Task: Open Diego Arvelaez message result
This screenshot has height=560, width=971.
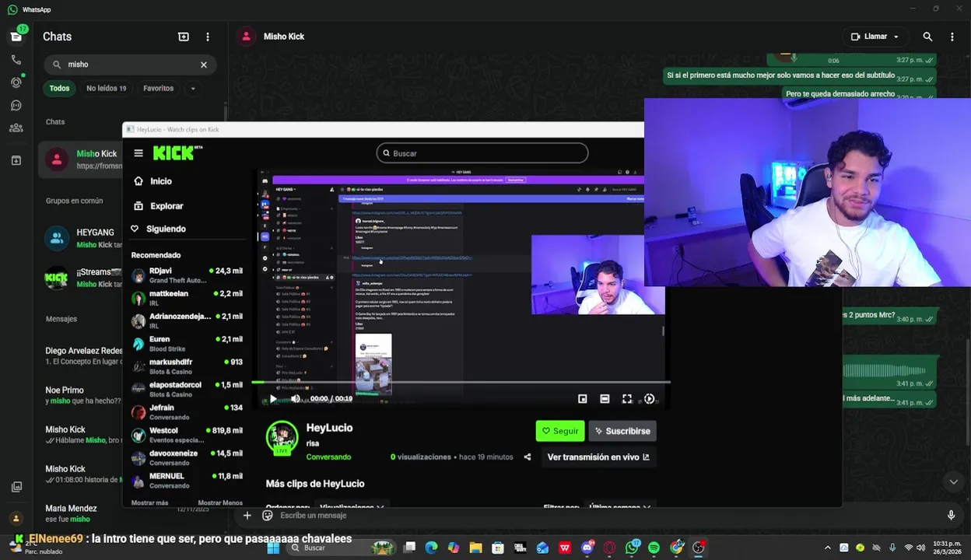Action: (x=82, y=356)
